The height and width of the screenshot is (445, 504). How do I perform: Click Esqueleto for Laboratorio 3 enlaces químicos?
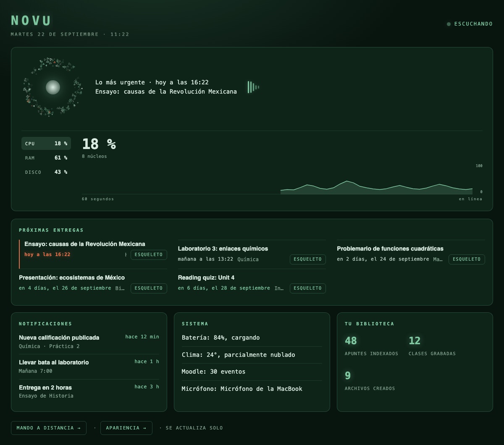tap(308, 259)
